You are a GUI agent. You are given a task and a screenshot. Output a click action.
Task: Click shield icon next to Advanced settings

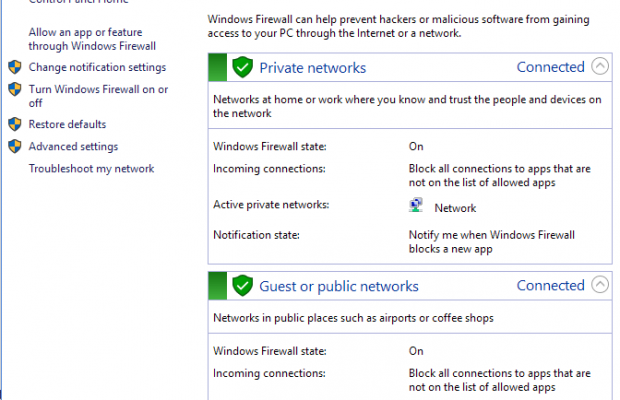pos(14,147)
